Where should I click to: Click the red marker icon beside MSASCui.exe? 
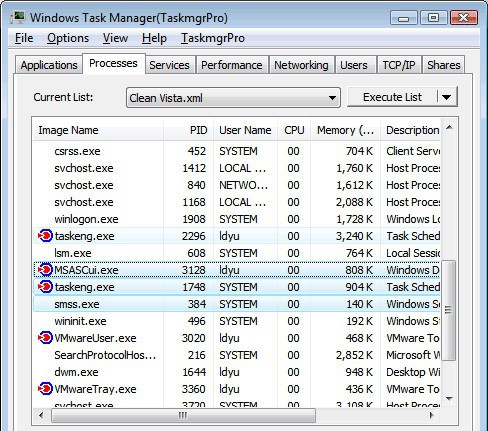(x=45, y=270)
